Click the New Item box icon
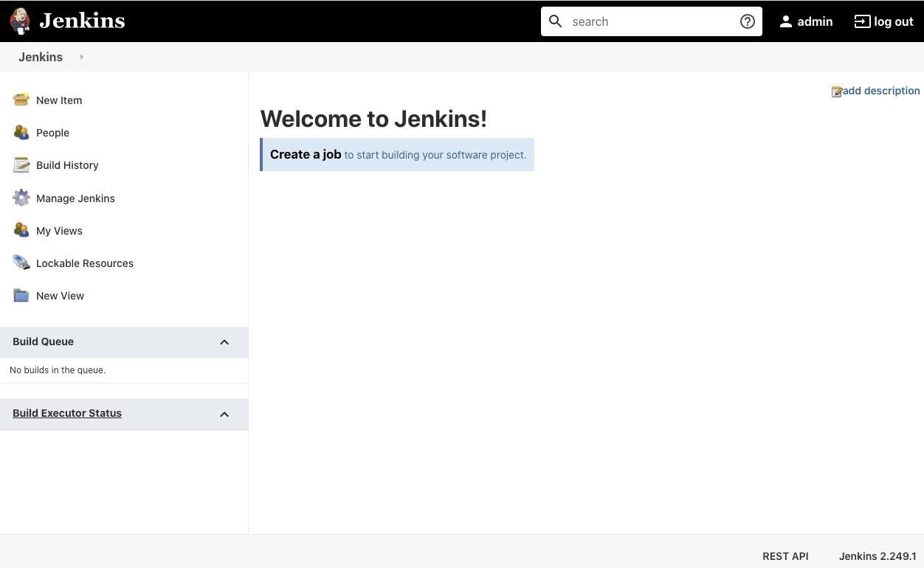Image resolution: width=924 pixels, height=568 pixels. pyautogui.click(x=21, y=100)
